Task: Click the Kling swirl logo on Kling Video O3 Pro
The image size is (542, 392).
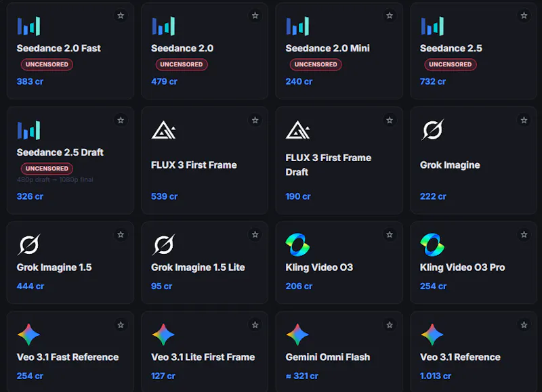Action: [432, 245]
